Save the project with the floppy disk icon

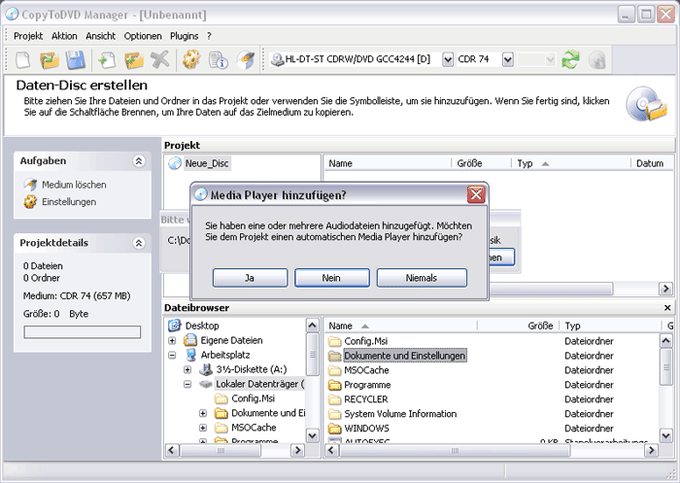(x=75, y=59)
